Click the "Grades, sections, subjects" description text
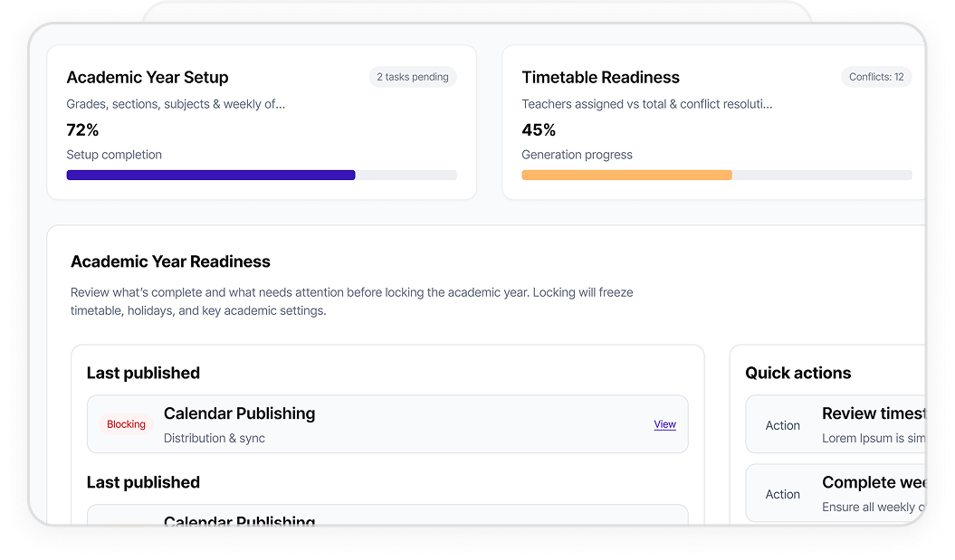Viewport: 955px width, 560px height. tap(176, 104)
